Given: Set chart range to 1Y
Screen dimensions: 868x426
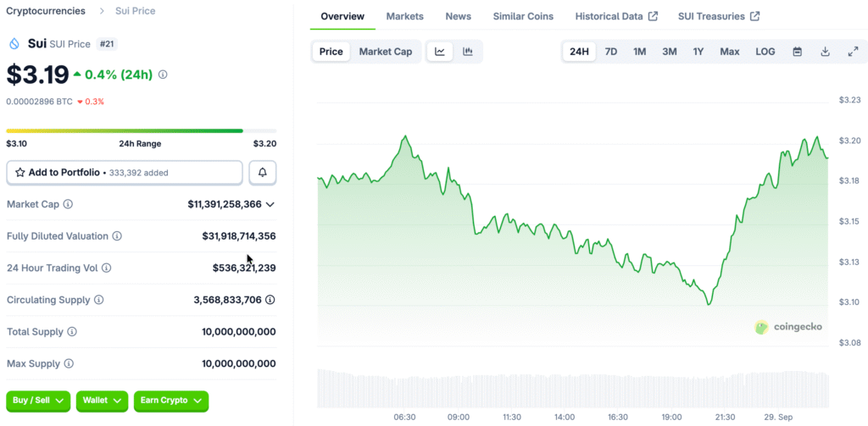Looking at the screenshot, I should pos(698,52).
